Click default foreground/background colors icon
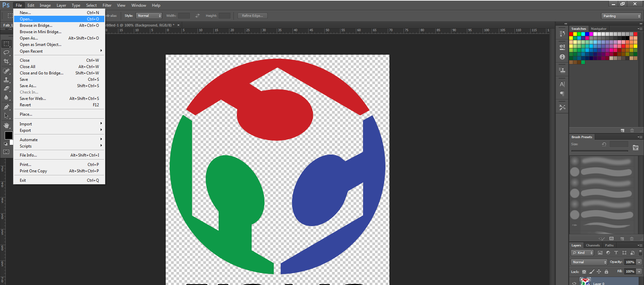 5,144
